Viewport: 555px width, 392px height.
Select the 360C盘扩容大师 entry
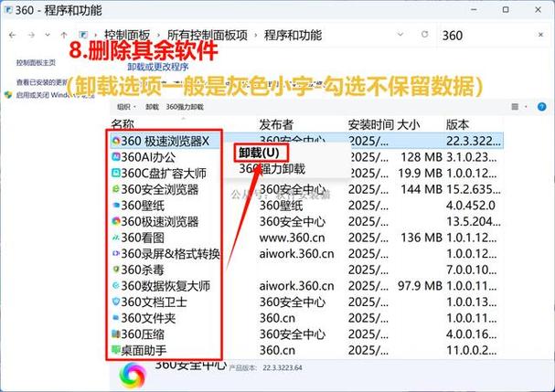(164, 173)
